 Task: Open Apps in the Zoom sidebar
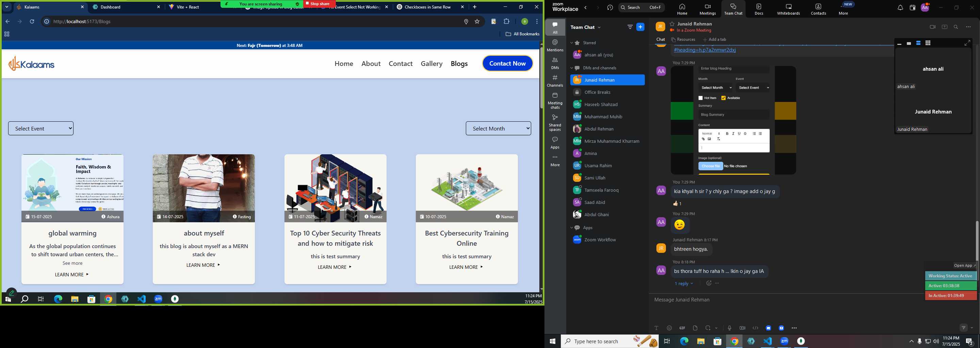click(555, 143)
